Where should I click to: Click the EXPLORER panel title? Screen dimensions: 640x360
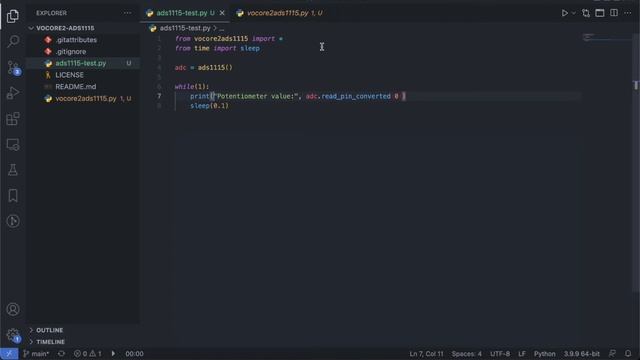pyautogui.click(x=51, y=13)
